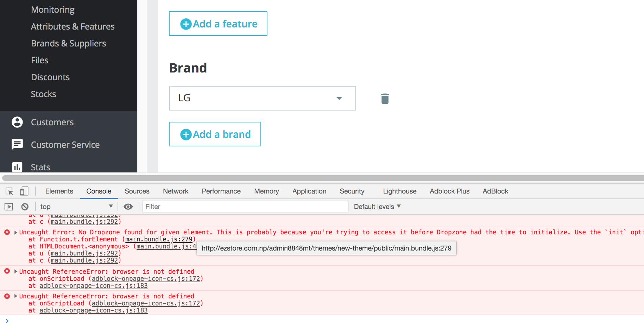Expand the Dropzone error stack trace

[x=16, y=232]
